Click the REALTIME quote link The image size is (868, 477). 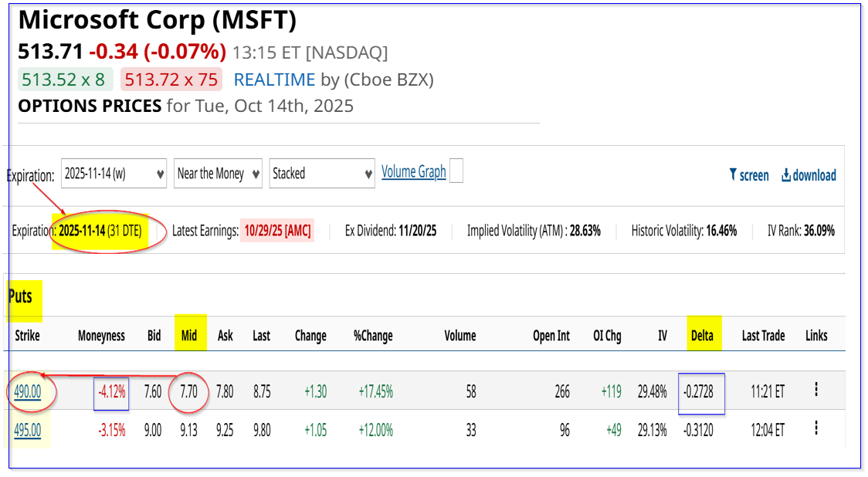point(274,79)
